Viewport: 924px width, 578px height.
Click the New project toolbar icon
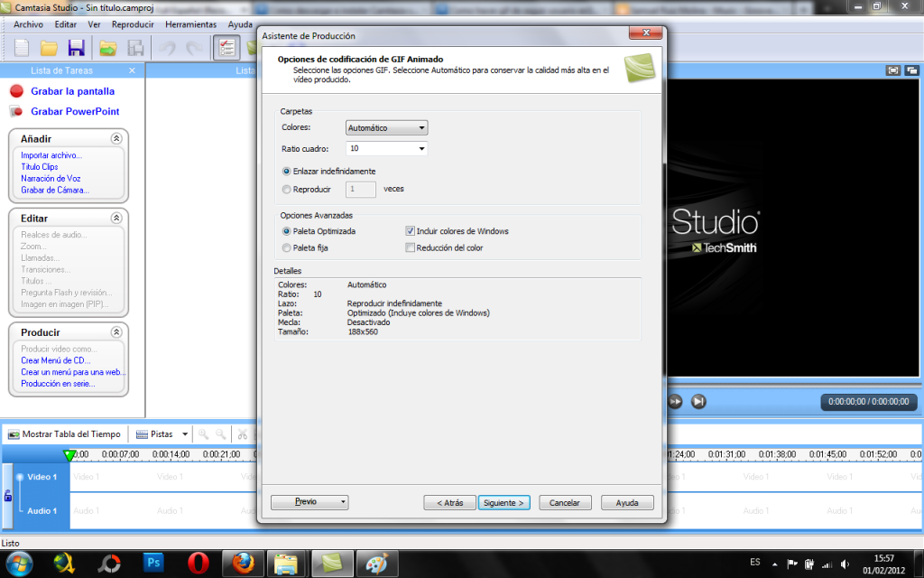point(22,48)
